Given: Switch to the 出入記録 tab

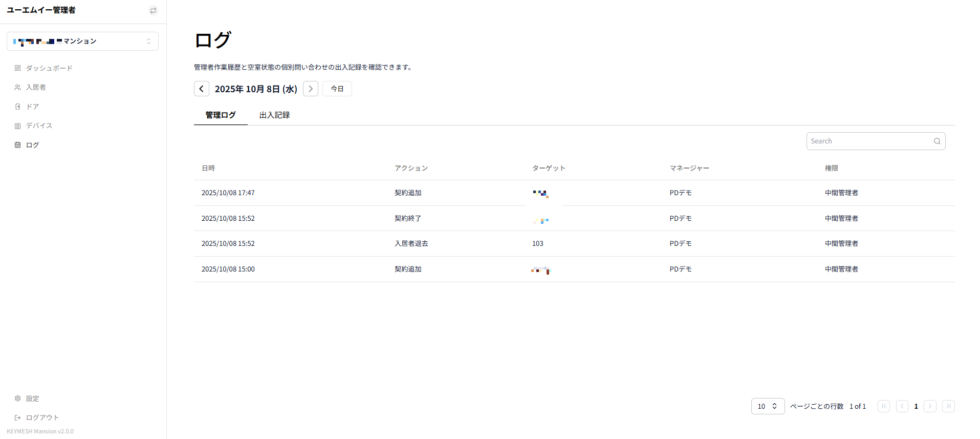Looking at the screenshot, I should 275,115.
